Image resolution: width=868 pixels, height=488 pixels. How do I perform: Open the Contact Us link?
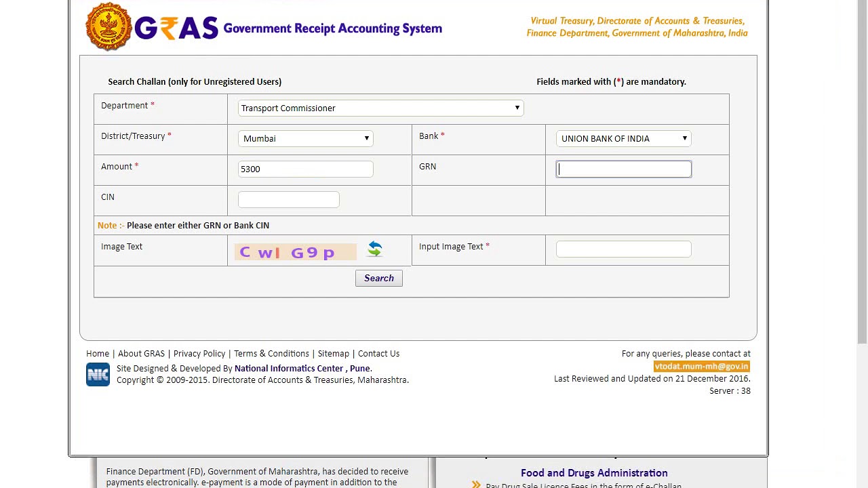tap(378, 353)
